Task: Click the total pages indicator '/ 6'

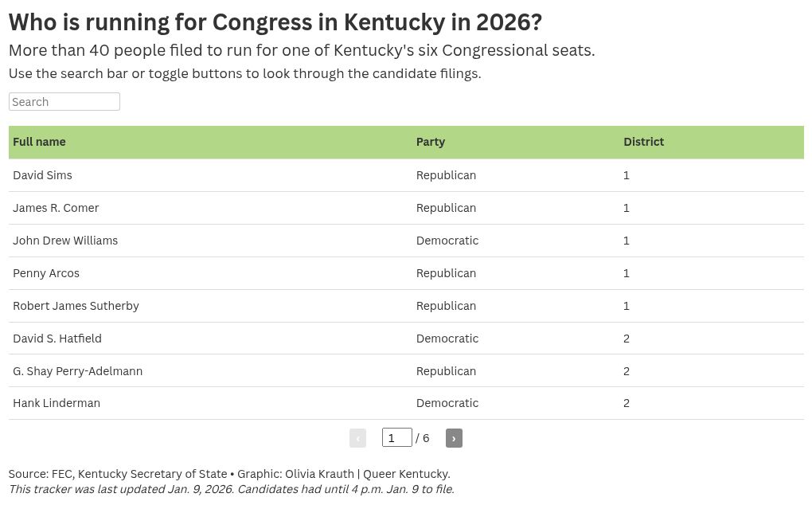Action: coord(423,438)
